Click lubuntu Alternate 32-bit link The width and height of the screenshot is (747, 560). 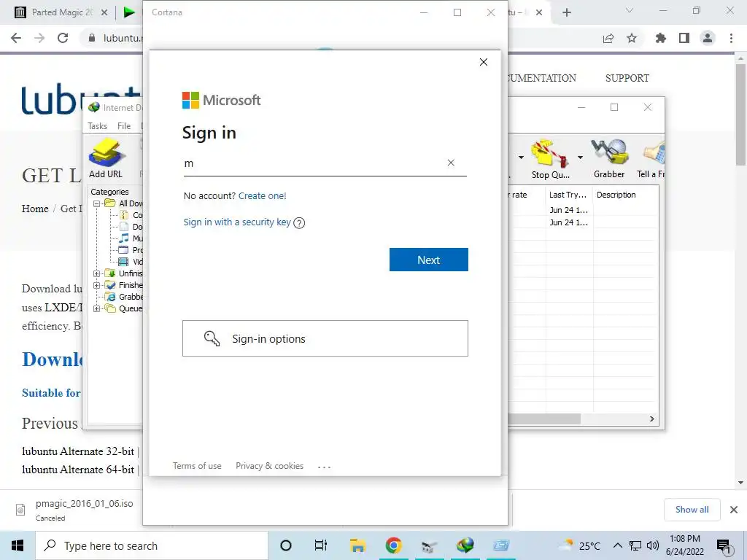click(78, 451)
